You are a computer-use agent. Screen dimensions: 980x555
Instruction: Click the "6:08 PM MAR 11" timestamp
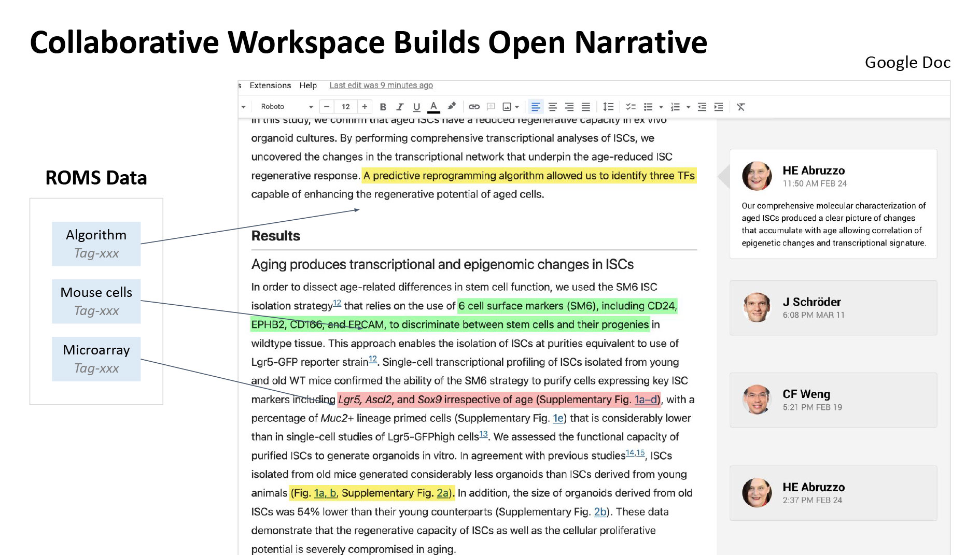tap(814, 315)
